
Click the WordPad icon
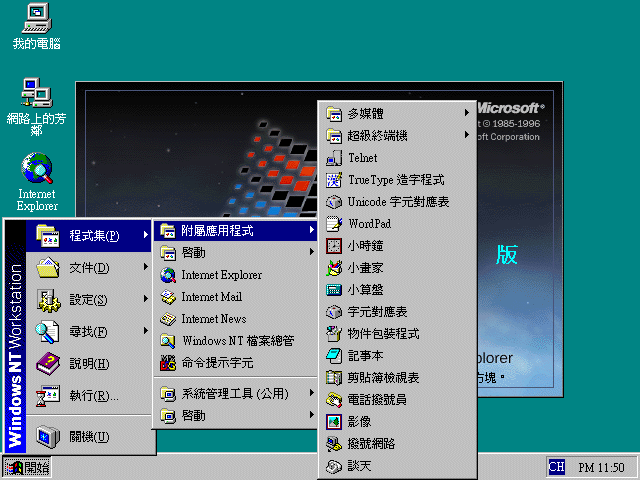pos(335,224)
